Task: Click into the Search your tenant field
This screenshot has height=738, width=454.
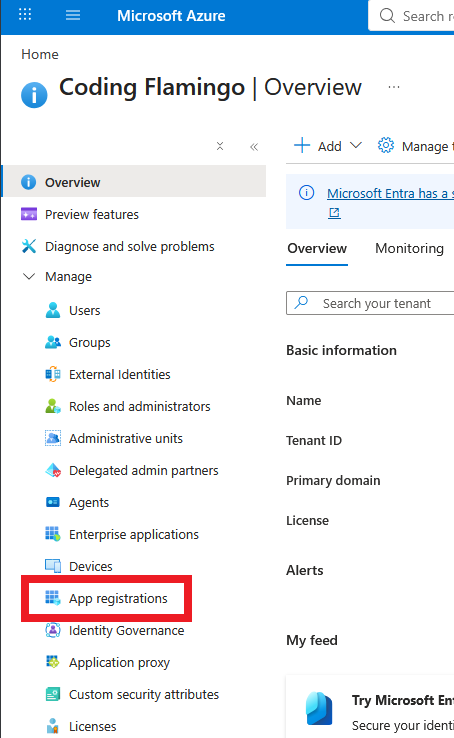Action: coord(372,303)
